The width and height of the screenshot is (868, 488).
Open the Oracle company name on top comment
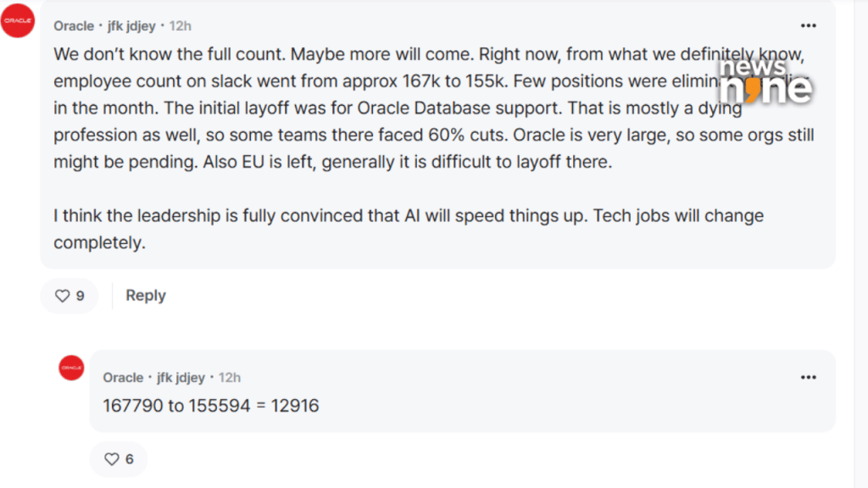[74, 26]
